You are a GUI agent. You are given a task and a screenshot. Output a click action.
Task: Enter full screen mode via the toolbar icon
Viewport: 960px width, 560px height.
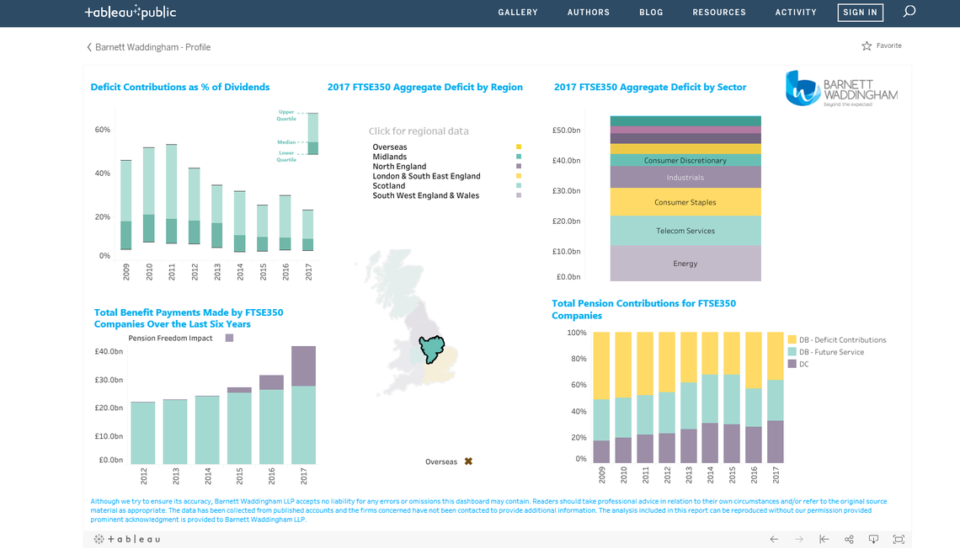[x=899, y=539]
